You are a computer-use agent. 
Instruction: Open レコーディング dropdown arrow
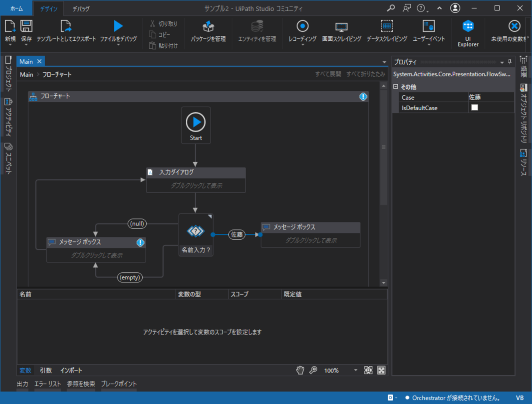pyautogui.click(x=302, y=45)
